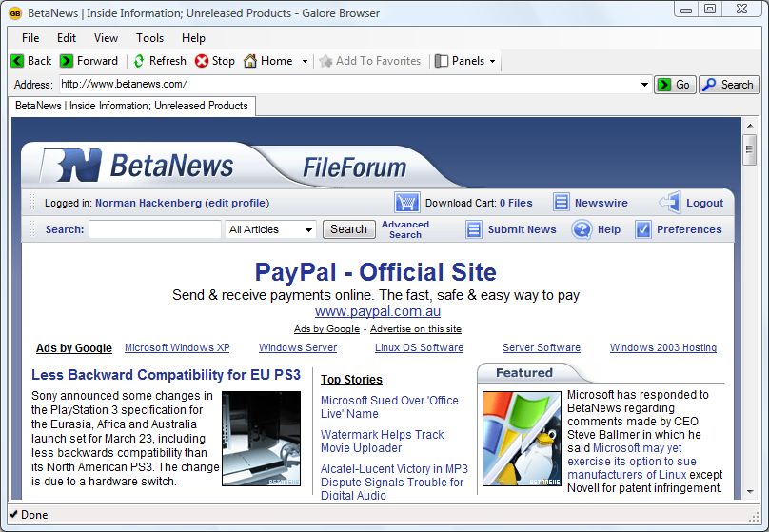
Task: Open the Server Software ad link
Action: (x=542, y=347)
